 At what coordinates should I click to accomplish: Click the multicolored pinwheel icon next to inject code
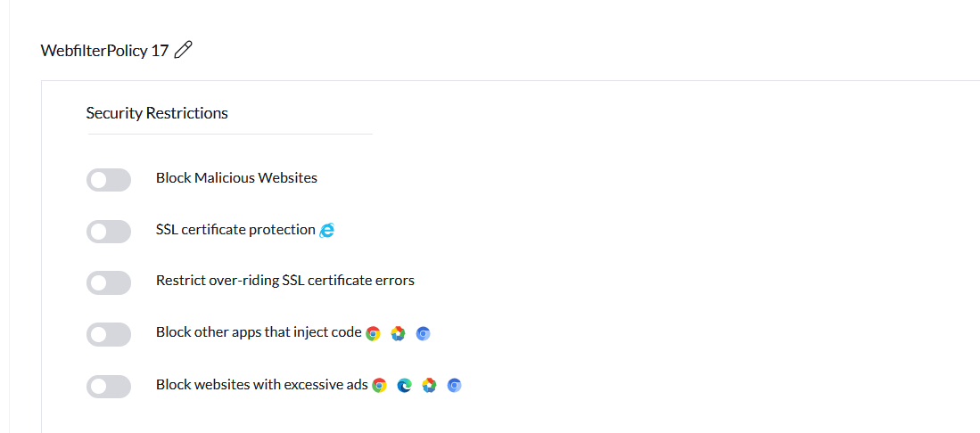tap(399, 333)
